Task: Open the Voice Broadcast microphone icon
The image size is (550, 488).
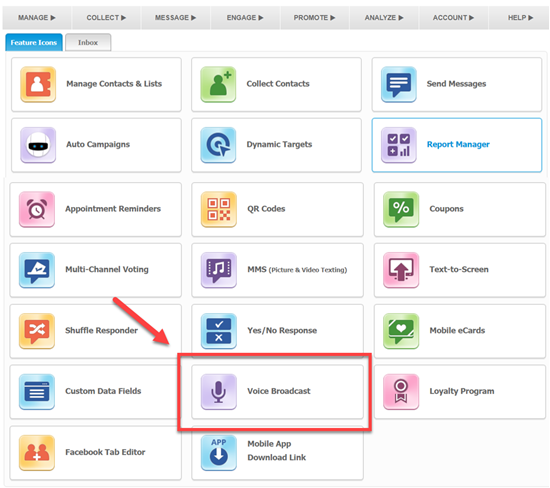Action: pyautogui.click(x=219, y=392)
